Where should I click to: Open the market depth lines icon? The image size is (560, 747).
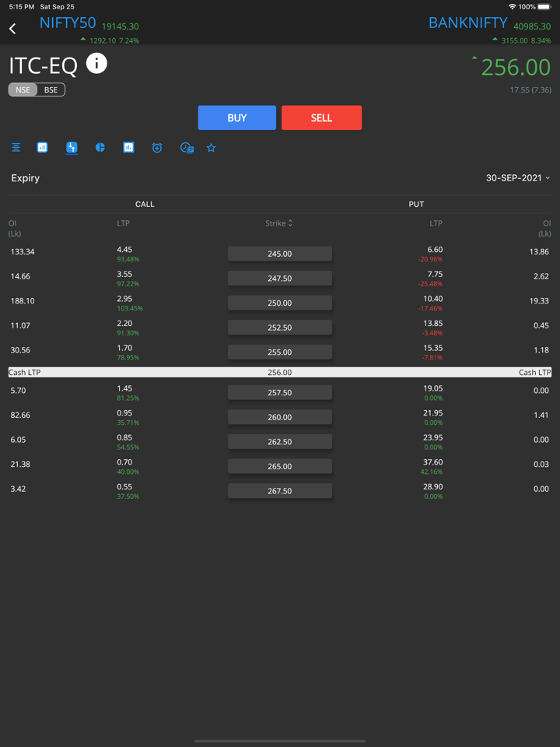(16, 147)
